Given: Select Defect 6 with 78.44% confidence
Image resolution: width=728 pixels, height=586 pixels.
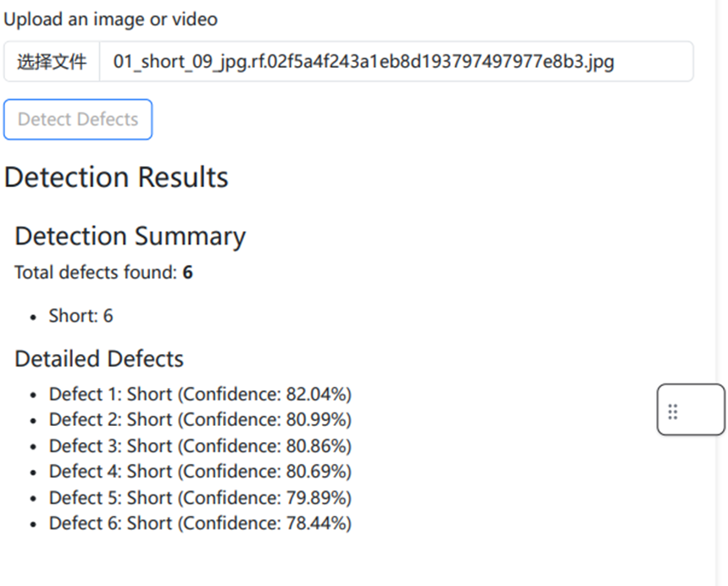Looking at the screenshot, I should click(x=199, y=523).
